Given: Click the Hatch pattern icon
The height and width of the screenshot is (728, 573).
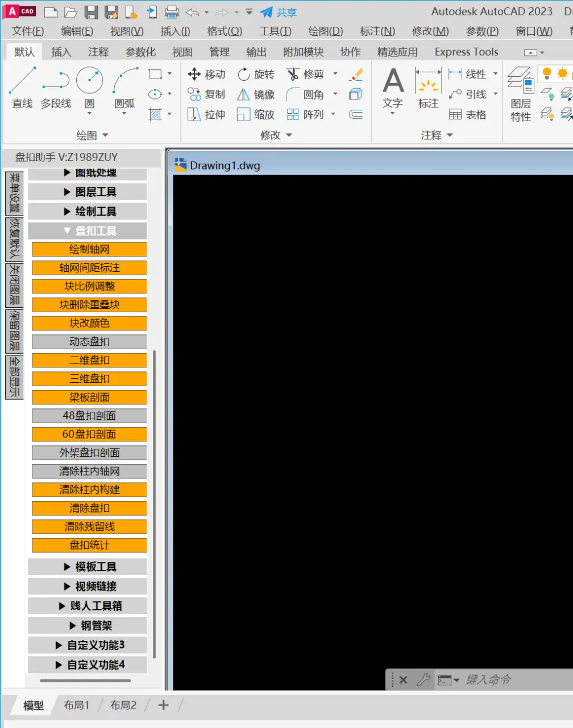Looking at the screenshot, I should pos(155,114).
